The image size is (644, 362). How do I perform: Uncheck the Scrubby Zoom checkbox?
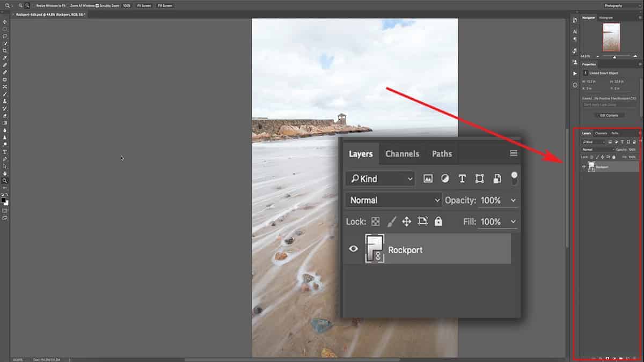[x=97, y=5]
